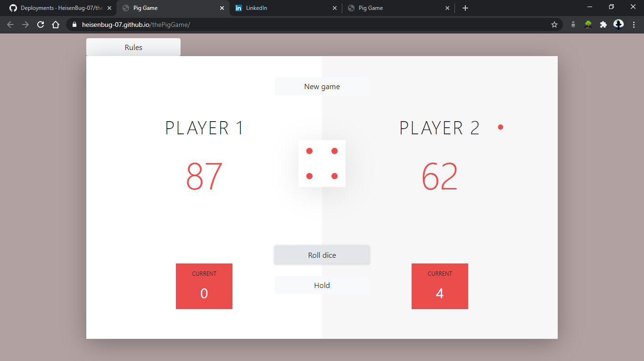Reload the current page

coord(41,25)
